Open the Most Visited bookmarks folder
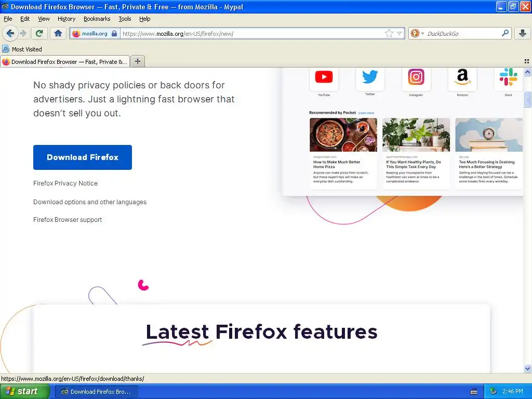 (x=22, y=49)
